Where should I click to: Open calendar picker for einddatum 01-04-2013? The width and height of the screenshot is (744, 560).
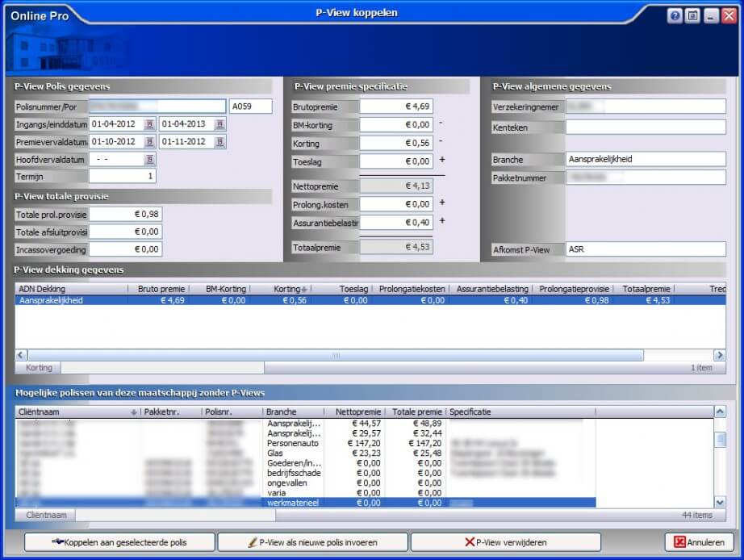(x=219, y=124)
